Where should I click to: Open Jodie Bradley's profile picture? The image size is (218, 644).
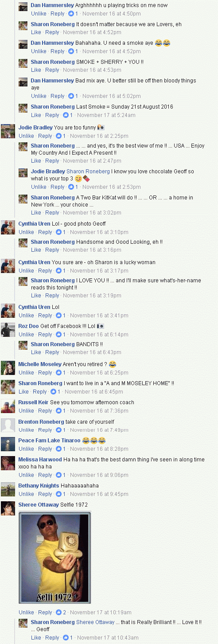tap(8, 131)
